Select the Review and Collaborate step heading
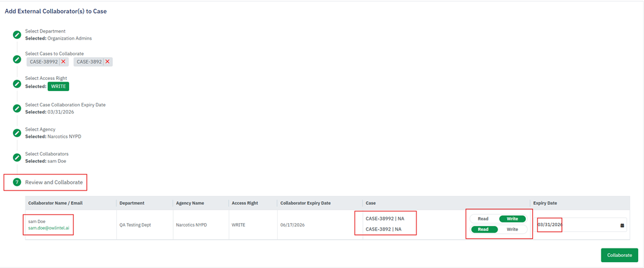The height and width of the screenshot is (268, 644). pos(54,182)
